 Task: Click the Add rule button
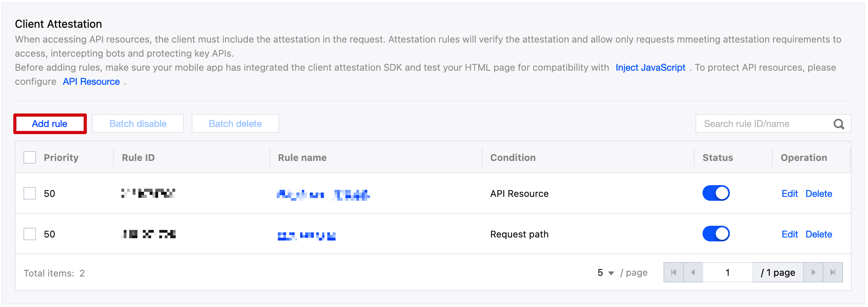tap(50, 124)
